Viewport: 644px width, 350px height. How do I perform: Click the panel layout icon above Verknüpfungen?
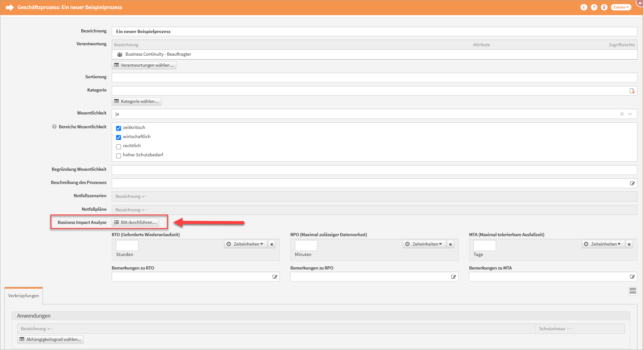pos(633,291)
